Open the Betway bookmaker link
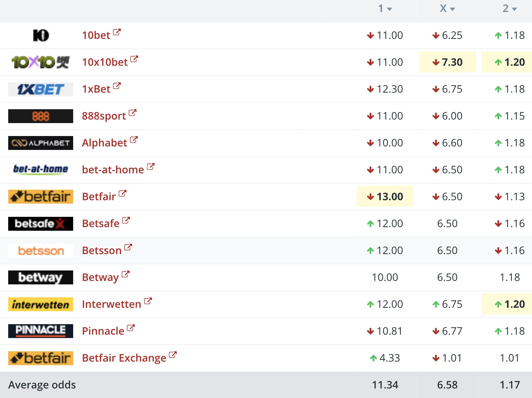Viewport: 532px width, 398px height. coord(100,277)
